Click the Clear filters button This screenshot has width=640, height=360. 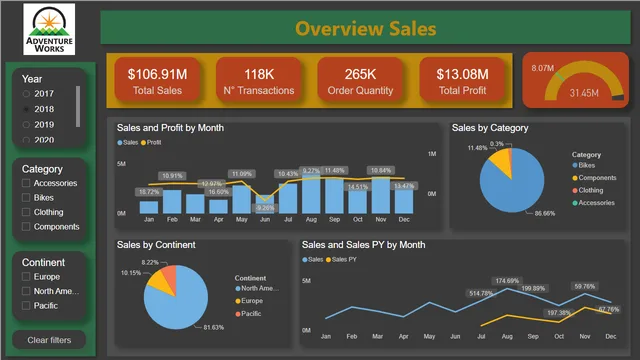coord(49,340)
